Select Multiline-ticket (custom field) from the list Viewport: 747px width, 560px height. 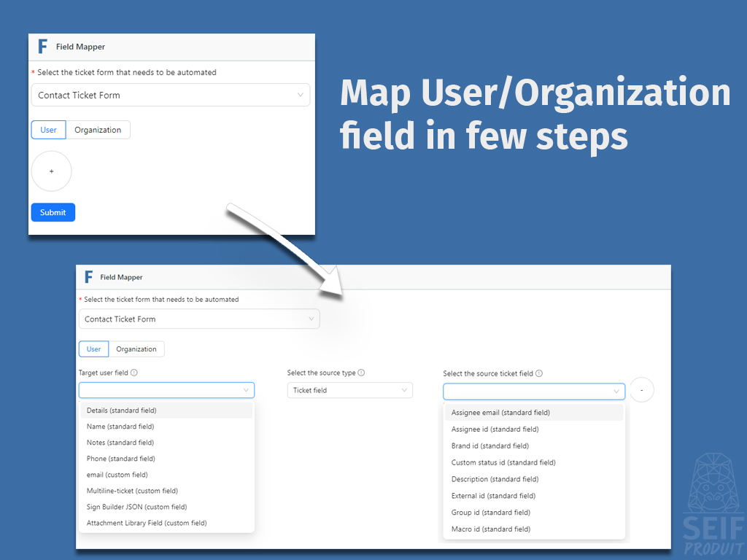point(132,490)
